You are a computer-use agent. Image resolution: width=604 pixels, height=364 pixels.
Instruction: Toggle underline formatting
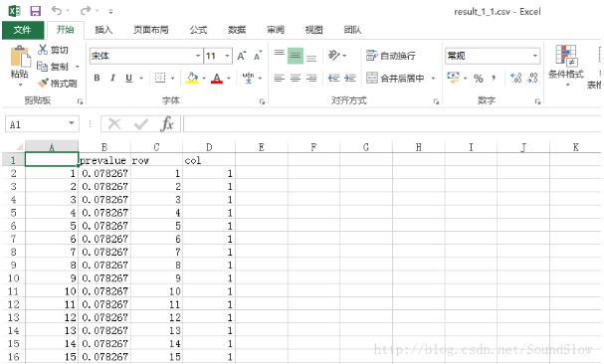click(129, 79)
